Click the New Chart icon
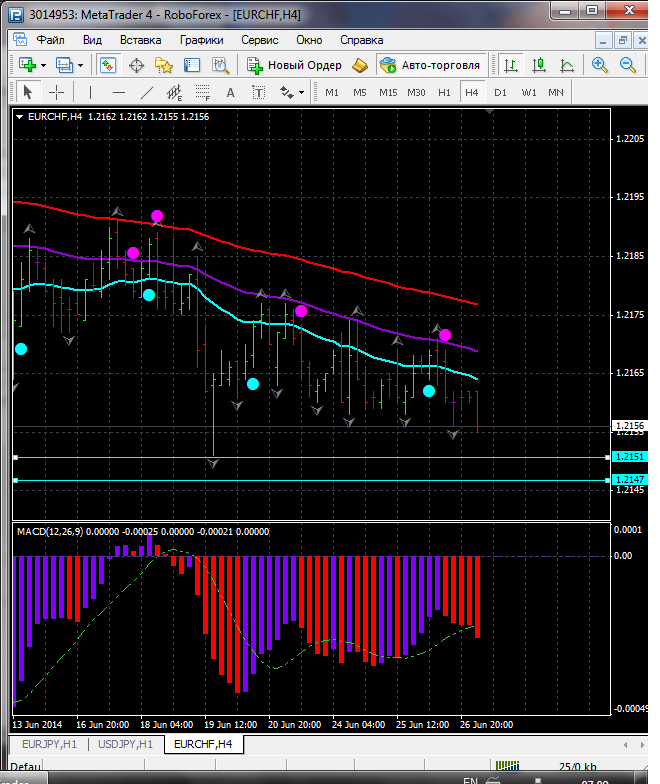660x784 pixels. pos(27,65)
